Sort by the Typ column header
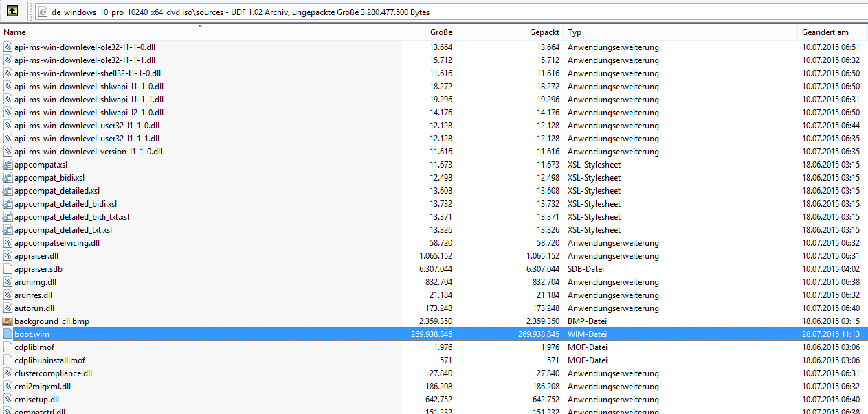The height and width of the screenshot is (414, 868). click(680, 32)
